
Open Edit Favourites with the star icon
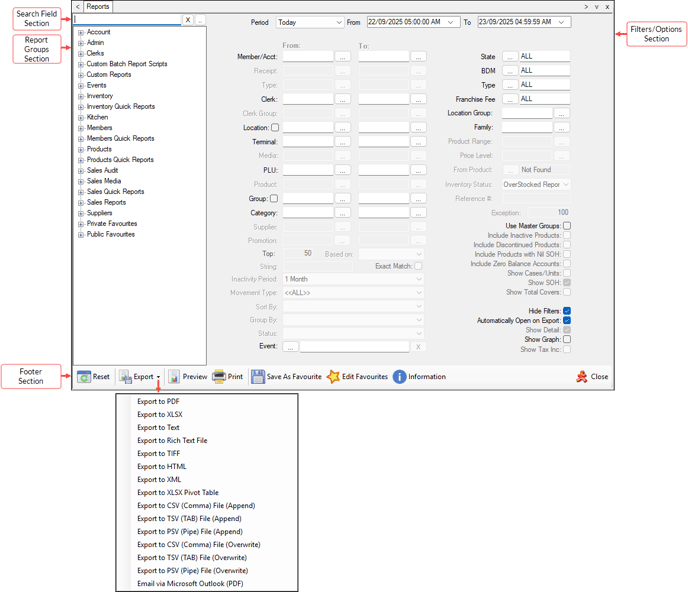333,377
